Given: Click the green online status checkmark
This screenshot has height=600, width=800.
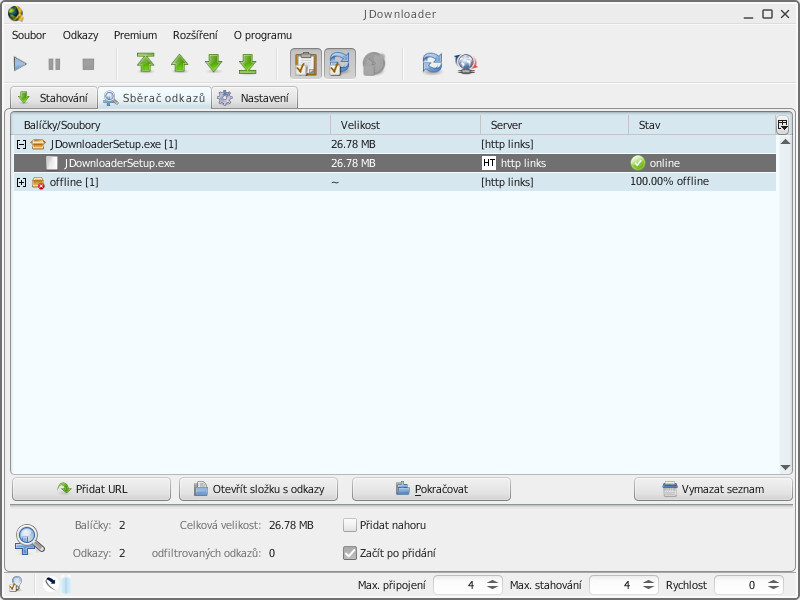Looking at the screenshot, I should coord(638,163).
